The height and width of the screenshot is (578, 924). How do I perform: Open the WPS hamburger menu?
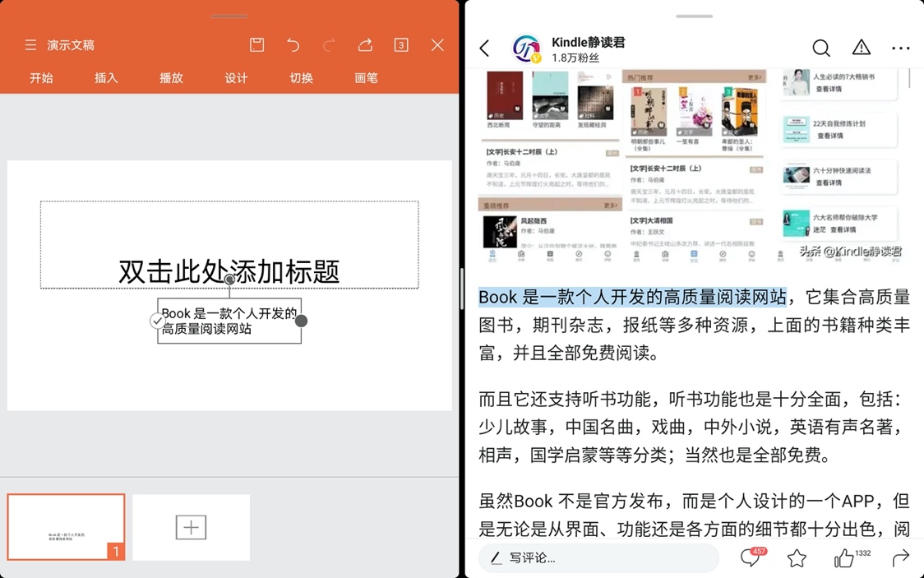point(30,45)
